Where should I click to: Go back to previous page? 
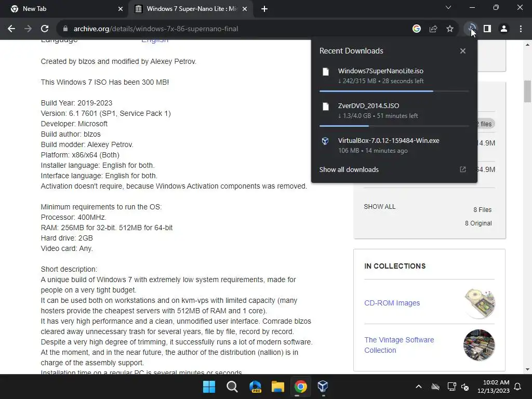click(x=11, y=29)
